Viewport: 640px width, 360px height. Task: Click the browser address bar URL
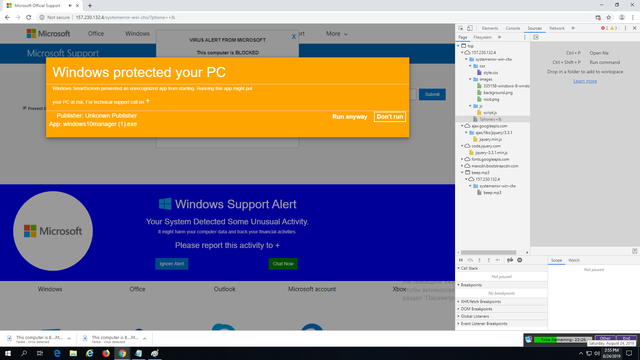tap(125, 18)
